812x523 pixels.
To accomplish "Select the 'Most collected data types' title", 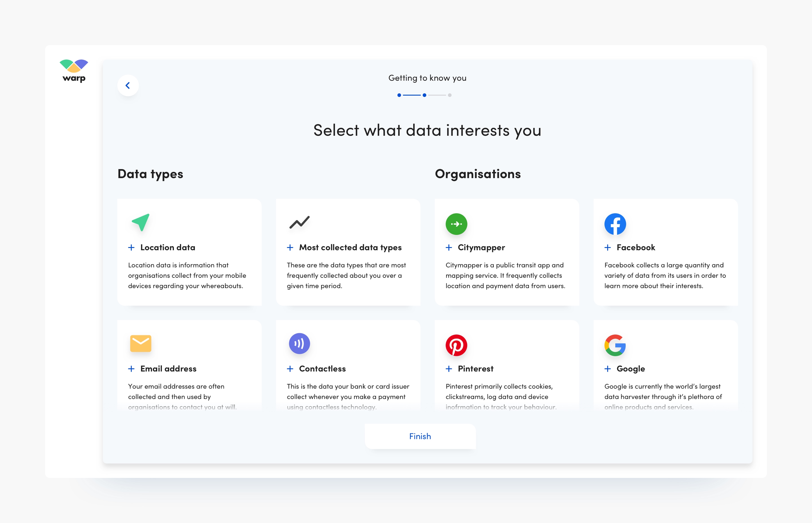I will [x=350, y=248].
